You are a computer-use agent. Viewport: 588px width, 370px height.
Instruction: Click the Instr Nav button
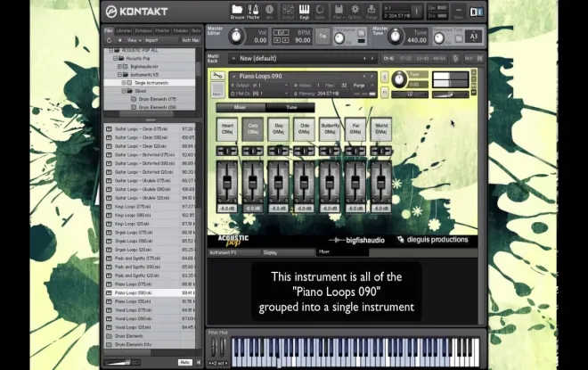click(191, 40)
